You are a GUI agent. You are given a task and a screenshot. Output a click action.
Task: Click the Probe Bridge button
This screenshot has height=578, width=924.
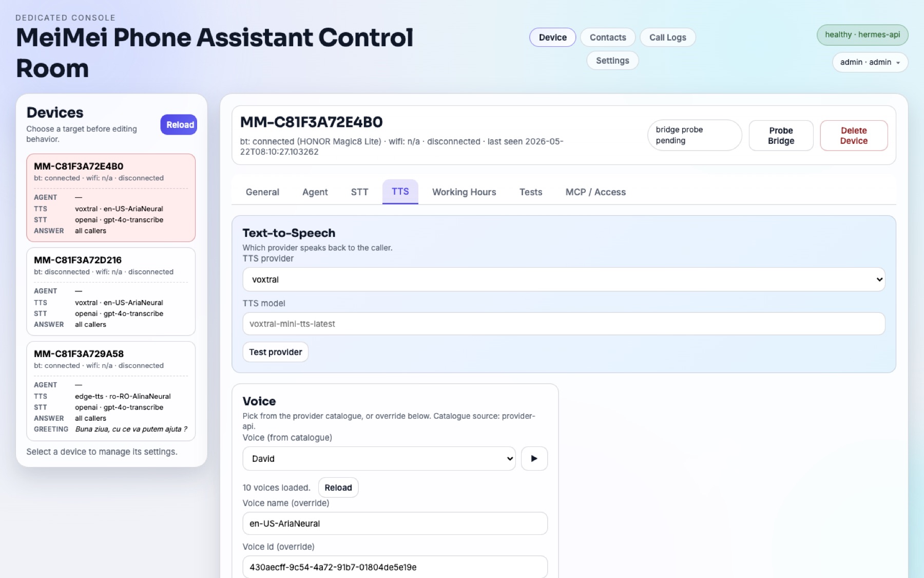pos(781,136)
